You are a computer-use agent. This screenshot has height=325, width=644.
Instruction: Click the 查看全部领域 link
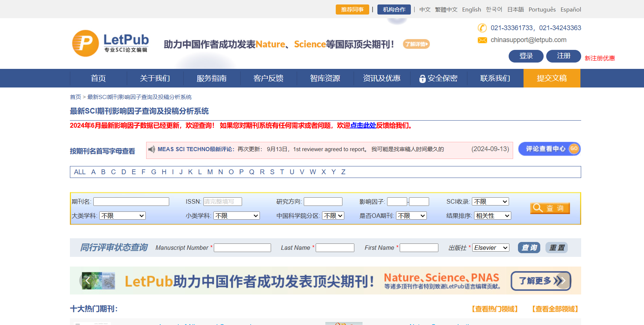pos(555,309)
